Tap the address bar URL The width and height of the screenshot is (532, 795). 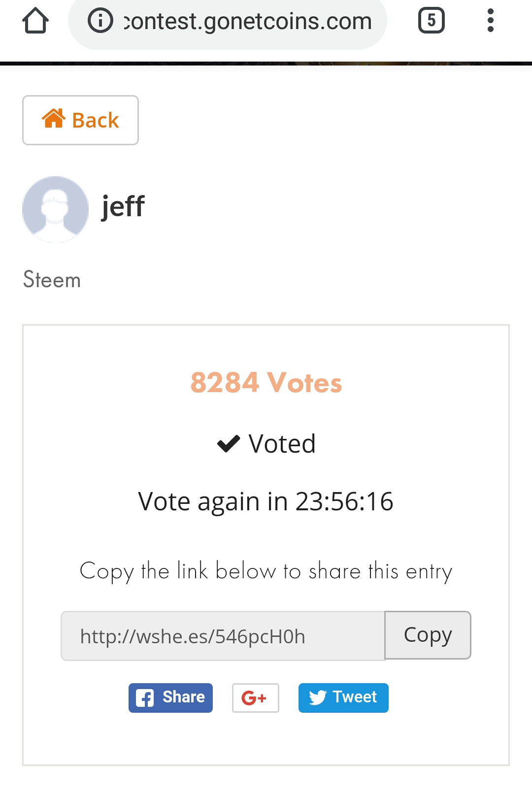tap(247, 22)
